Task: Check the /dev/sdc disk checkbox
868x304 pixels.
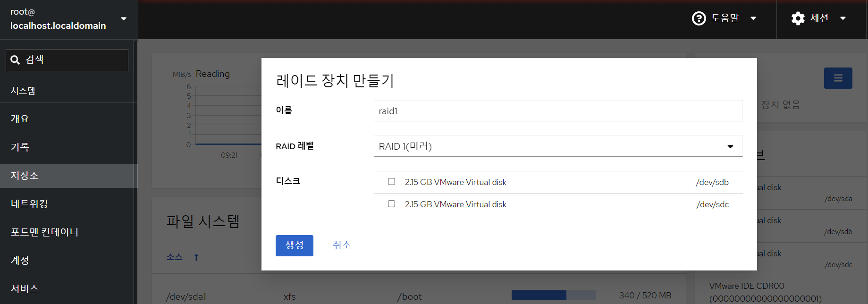Action: 391,204
